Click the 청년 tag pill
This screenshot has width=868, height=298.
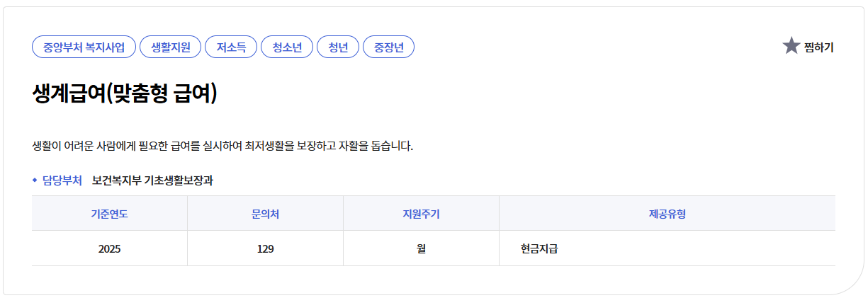[x=338, y=47]
